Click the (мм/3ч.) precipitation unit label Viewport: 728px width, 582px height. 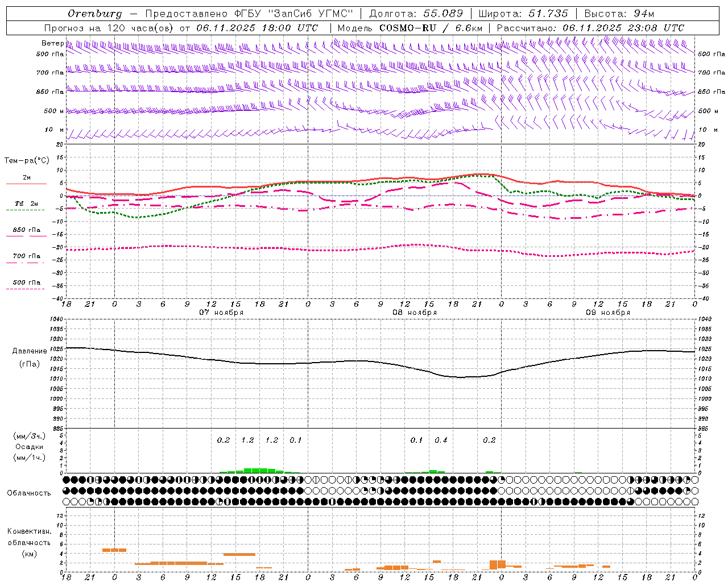click(30, 436)
